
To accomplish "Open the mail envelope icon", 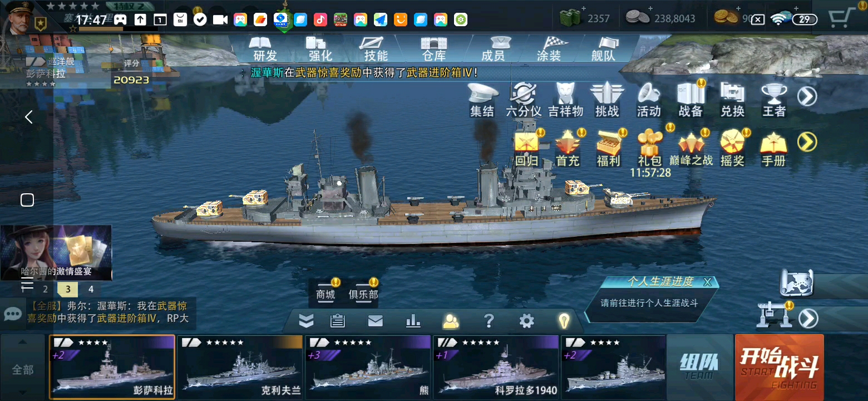I will (376, 321).
